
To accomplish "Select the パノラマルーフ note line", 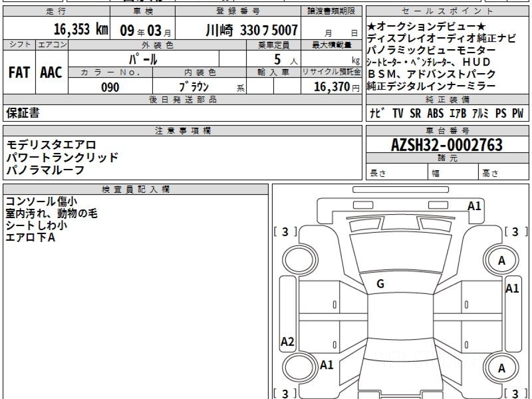I will point(46,170).
